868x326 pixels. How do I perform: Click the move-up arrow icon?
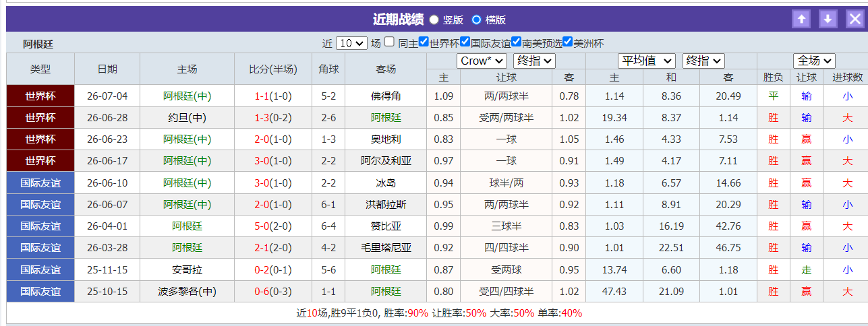click(x=801, y=19)
